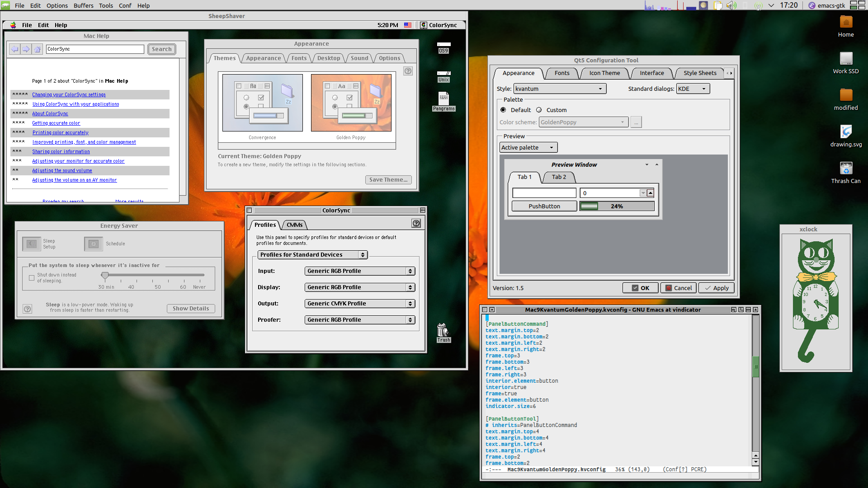Toggle Shut down instead of sleeping checkbox
This screenshot has height=488, width=868.
click(x=32, y=278)
